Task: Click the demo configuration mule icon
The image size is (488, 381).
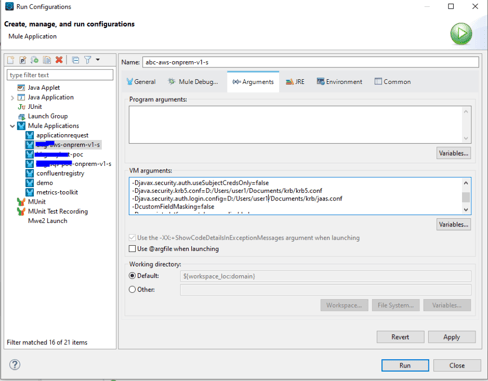Action: point(30,183)
